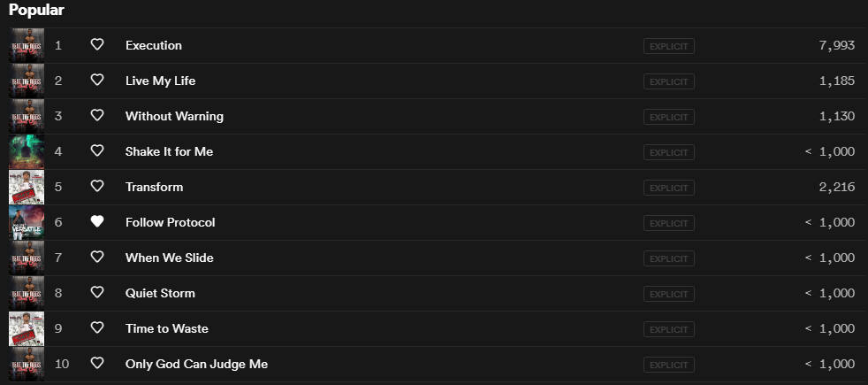Click Follow Protocol's Versatile album cover
The width and height of the screenshot is (868, 385).
click(27, 222)
